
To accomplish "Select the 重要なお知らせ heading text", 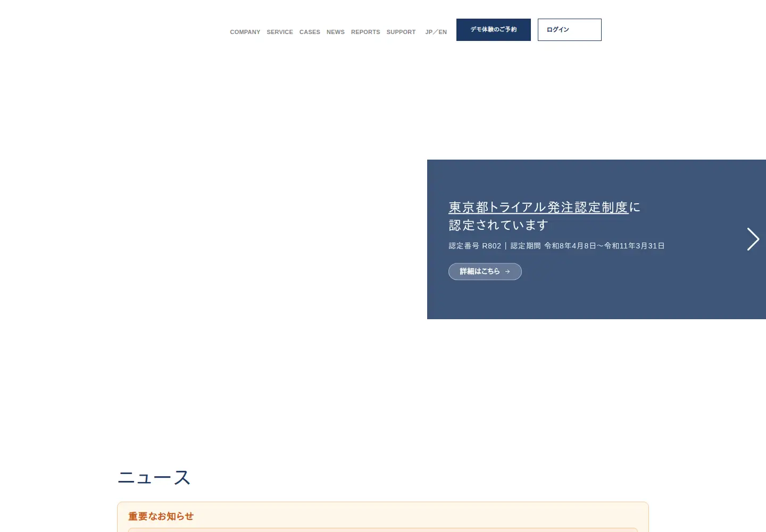I will tap(161, 516).
